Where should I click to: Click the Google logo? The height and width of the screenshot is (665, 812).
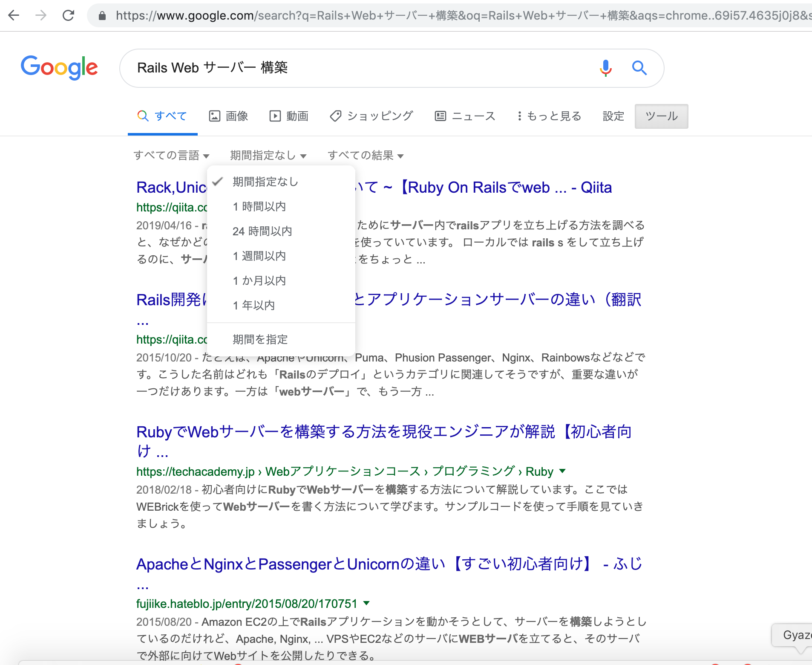click(59, 67)
